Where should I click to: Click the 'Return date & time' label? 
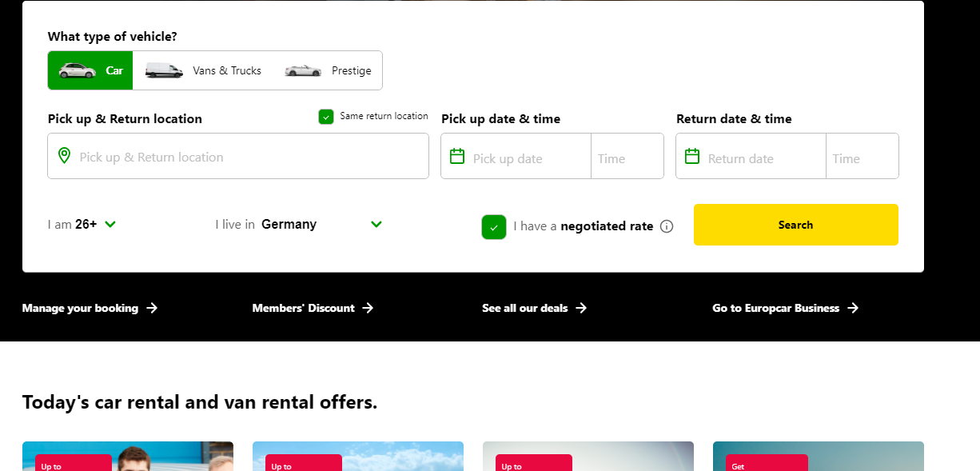734,119
